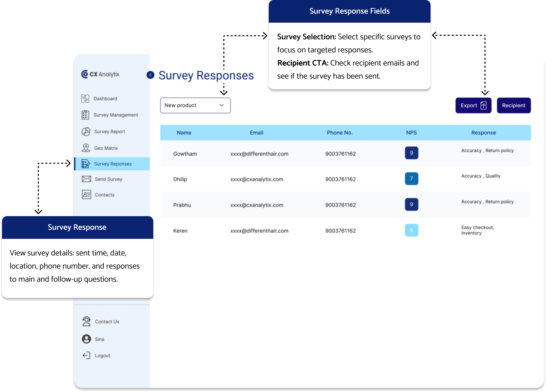This screenshot has width=546, height=392.
Task: Open Send Survey page
Action: [109, 179]
